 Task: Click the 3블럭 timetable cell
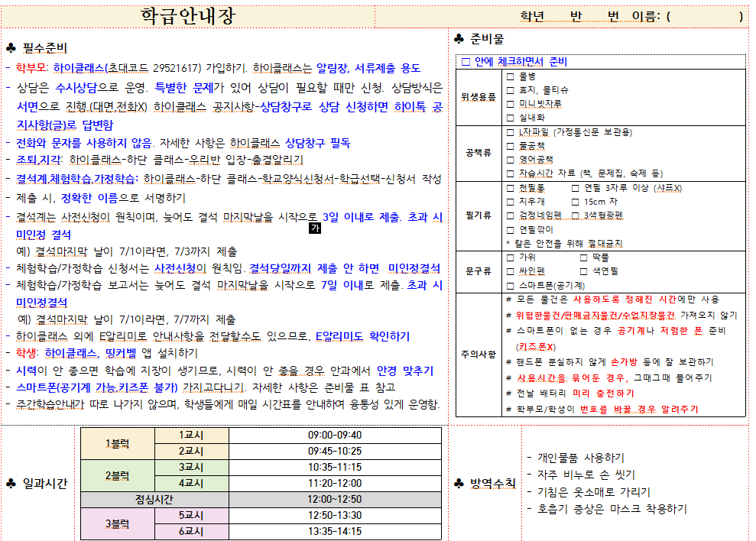point(118,523)
